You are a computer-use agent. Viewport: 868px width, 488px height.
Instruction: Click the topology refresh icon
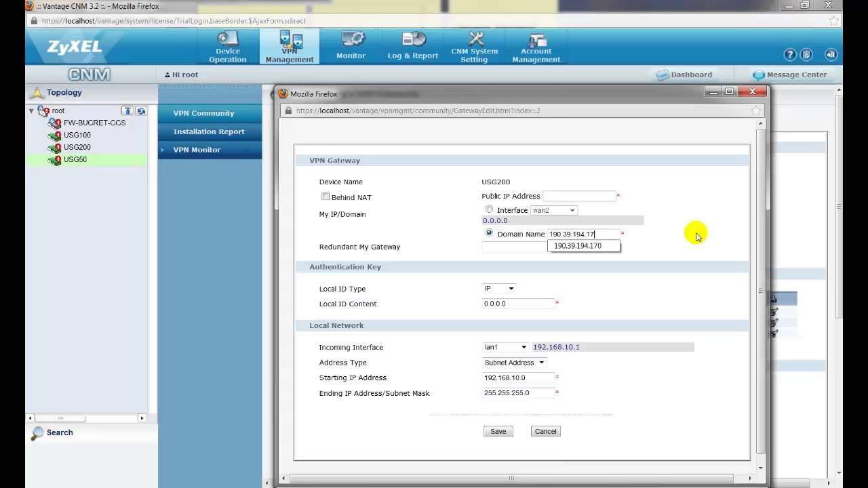[140, 110]
